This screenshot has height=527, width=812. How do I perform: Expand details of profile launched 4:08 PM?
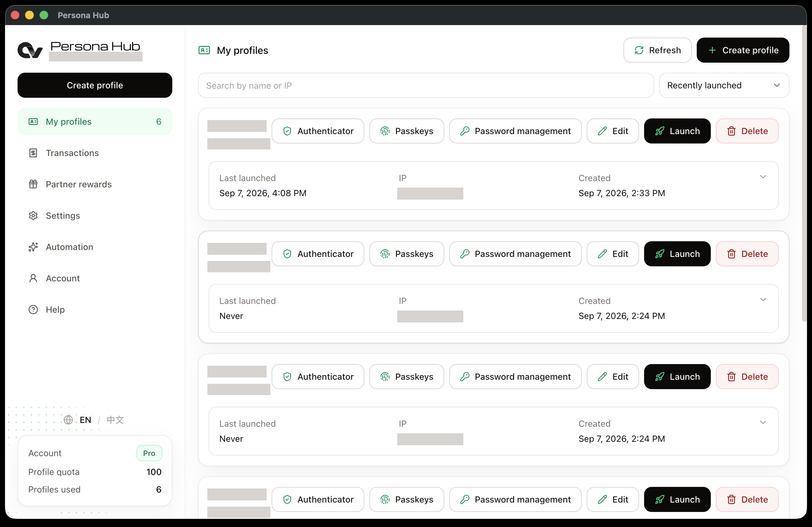[763, 177]
